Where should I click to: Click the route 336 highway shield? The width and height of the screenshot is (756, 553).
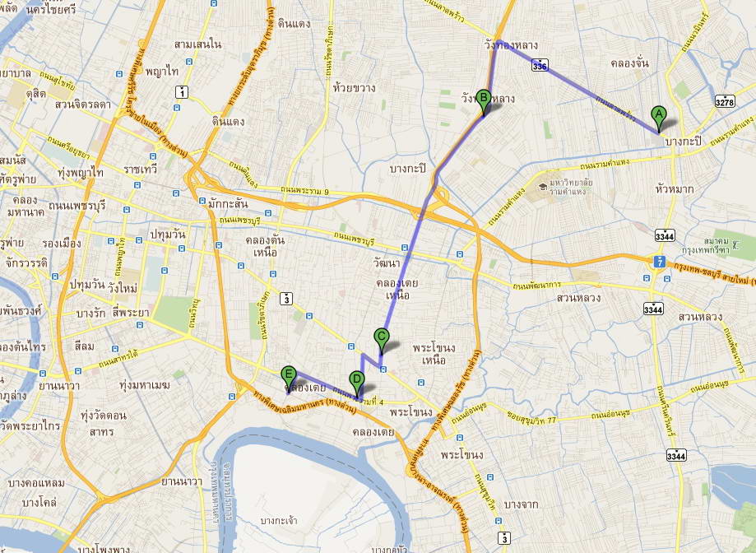pyautogui.click(x=540, y=65)
